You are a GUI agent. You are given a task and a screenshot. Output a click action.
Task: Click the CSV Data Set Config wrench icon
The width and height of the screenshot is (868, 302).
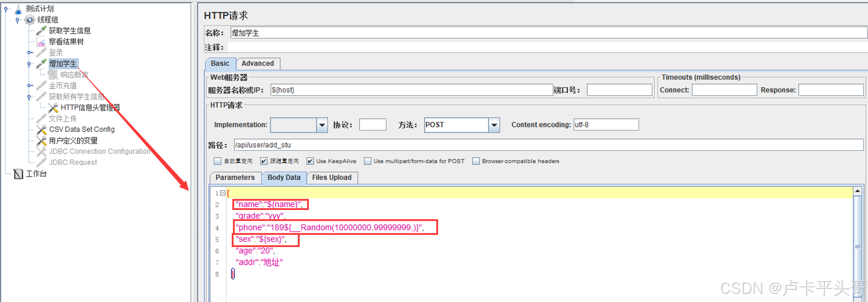click(41, 130)
